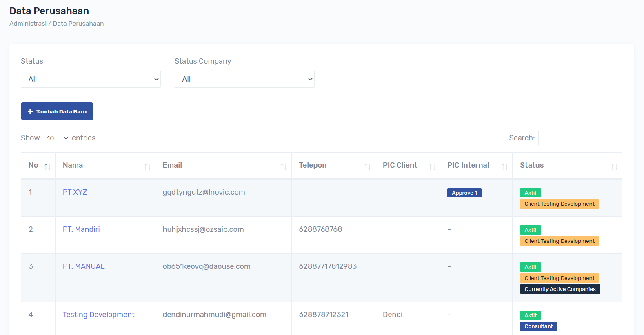Go to Administrasi in the breadcrumb
This screenshot has height=335, width=644.
click(28, 24)
